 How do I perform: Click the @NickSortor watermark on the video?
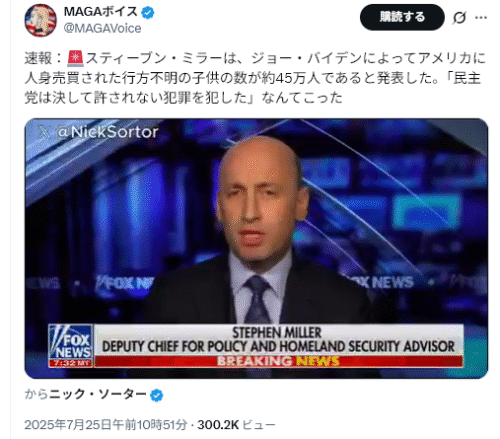click(108, 132)
